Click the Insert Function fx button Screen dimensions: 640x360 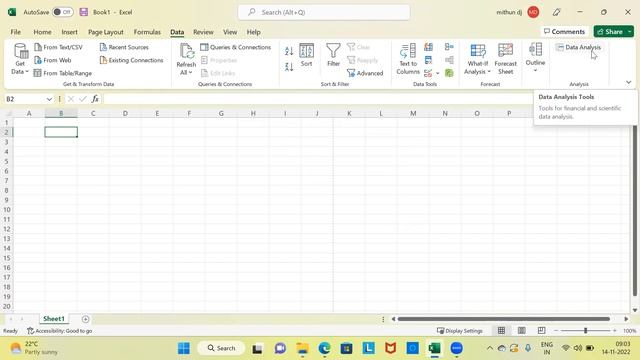95,99
